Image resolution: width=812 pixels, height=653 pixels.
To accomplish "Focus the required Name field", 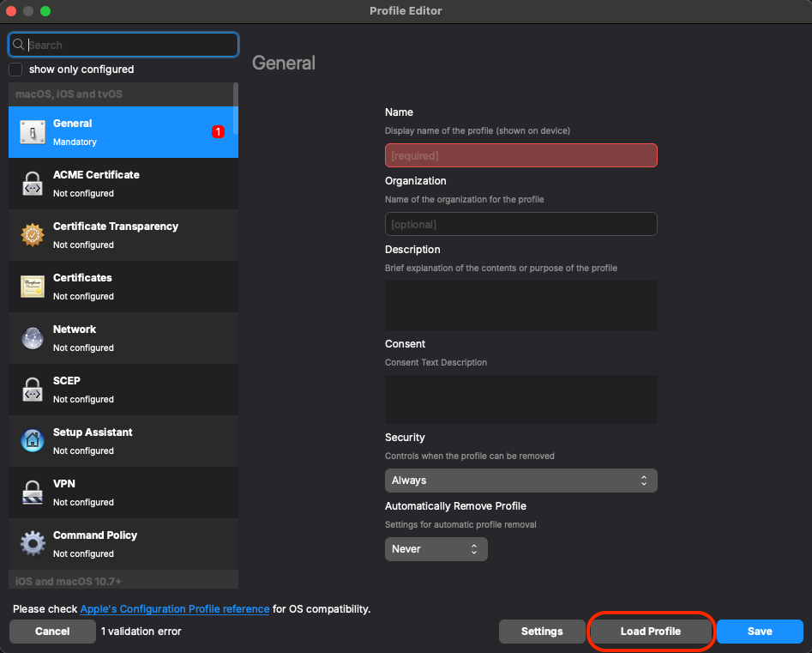I will 521,155.
